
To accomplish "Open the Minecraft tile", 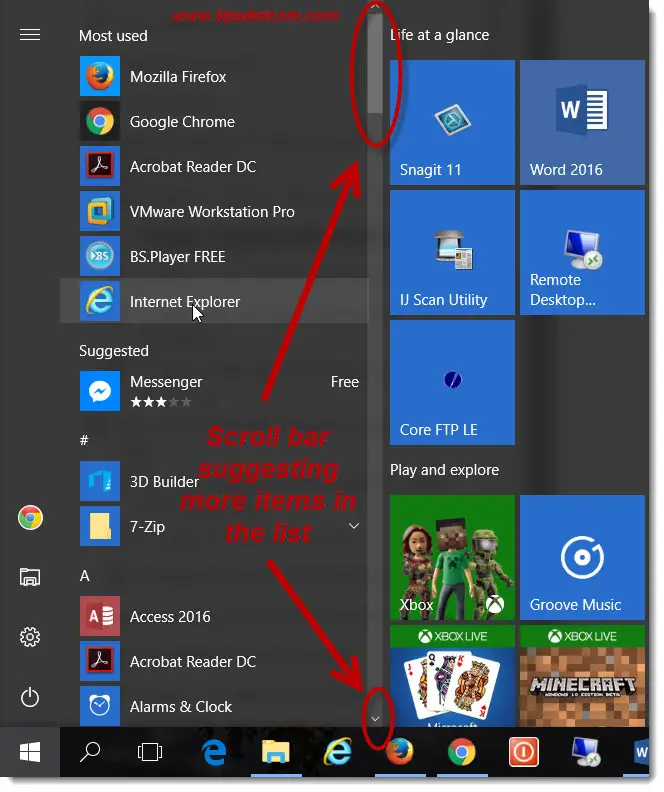I will (x=583, y=676).
